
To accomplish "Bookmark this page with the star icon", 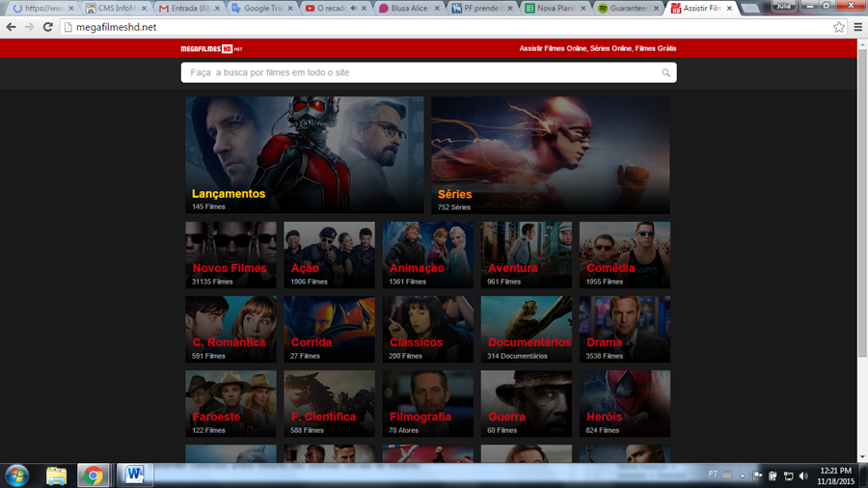I will pos(839,27).
